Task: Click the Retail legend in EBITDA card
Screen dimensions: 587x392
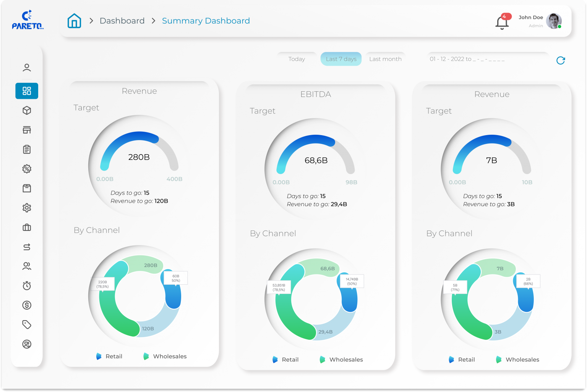Action: (x=285, y=360)
